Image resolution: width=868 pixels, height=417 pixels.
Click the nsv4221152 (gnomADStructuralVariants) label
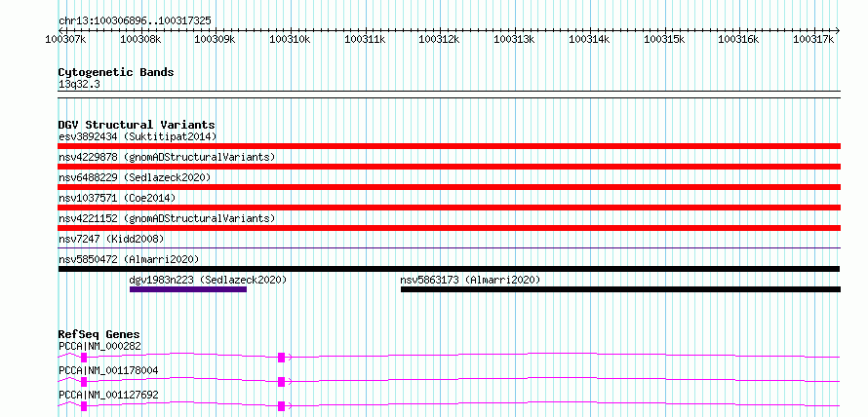click(167, 218)
